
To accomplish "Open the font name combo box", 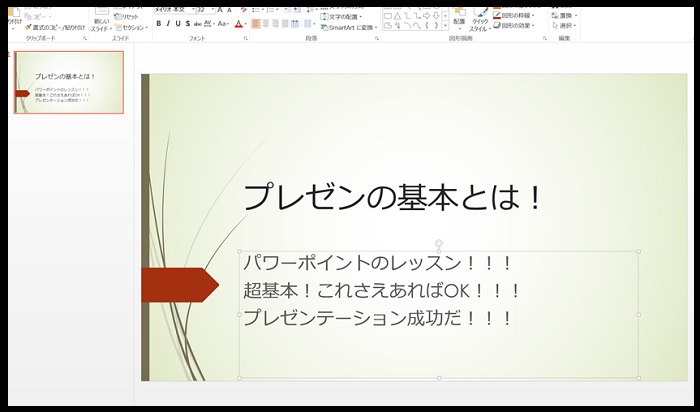I will [x=175, y=10].
